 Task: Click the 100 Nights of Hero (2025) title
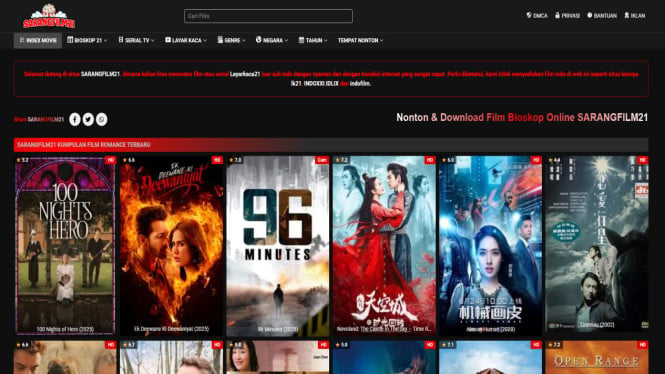pyautogui.click(x=65, y=329)
